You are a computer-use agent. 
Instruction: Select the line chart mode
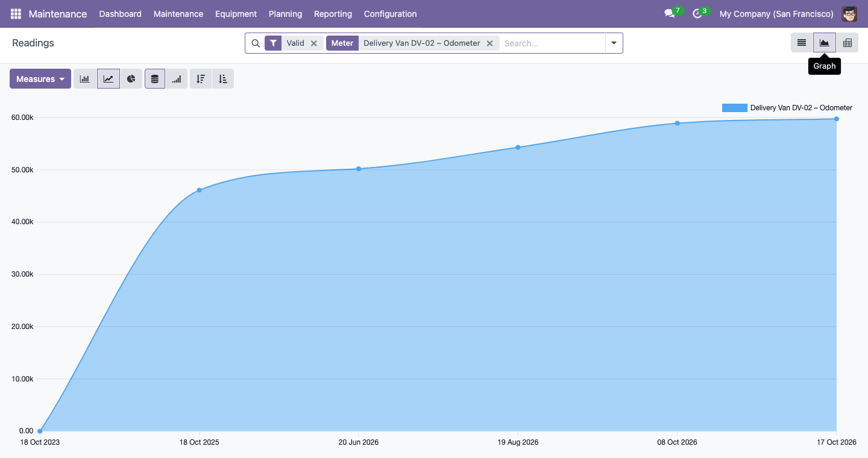108,79
